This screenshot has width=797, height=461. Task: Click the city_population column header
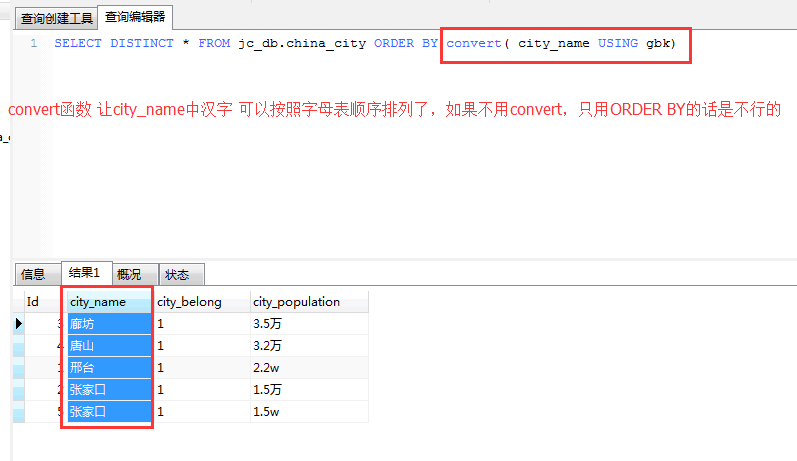pos(309,302)
